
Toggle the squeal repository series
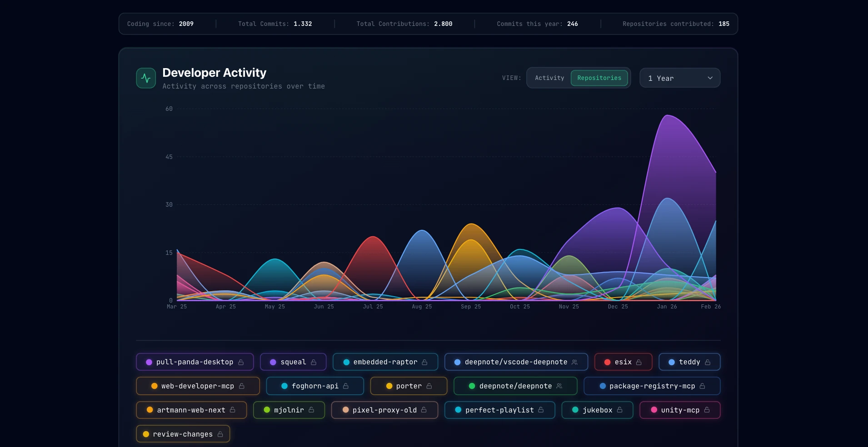click(x=293, y=362)
